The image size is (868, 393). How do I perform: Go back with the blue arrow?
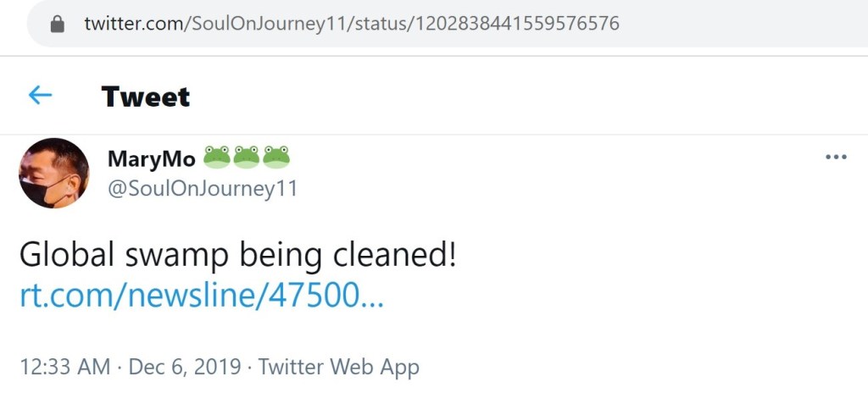click(40, 96)
